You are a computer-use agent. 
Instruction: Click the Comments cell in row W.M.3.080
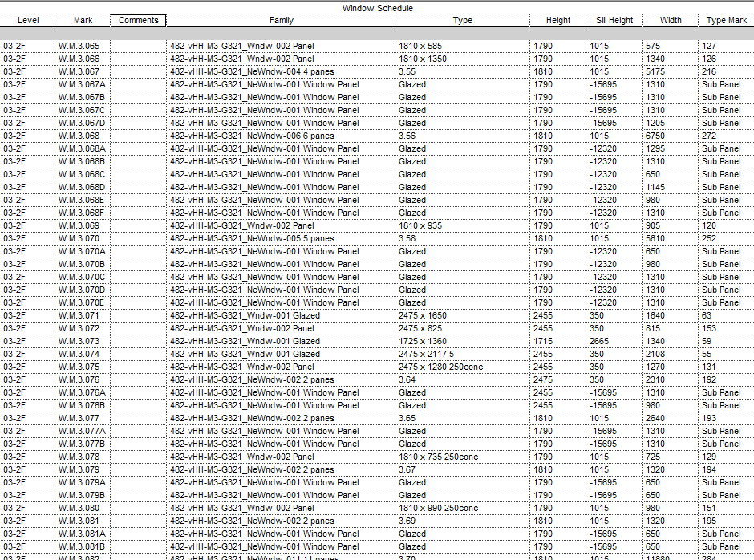click(139, 508)
